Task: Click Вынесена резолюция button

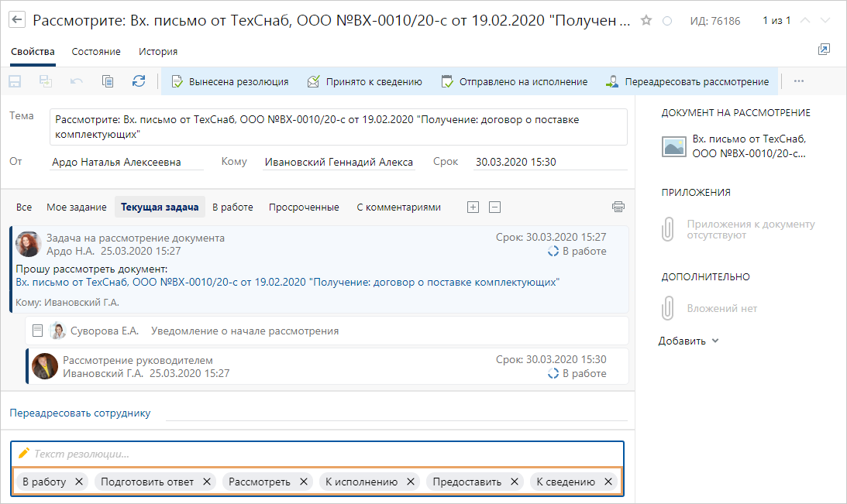Action: (x=230, y=81)
